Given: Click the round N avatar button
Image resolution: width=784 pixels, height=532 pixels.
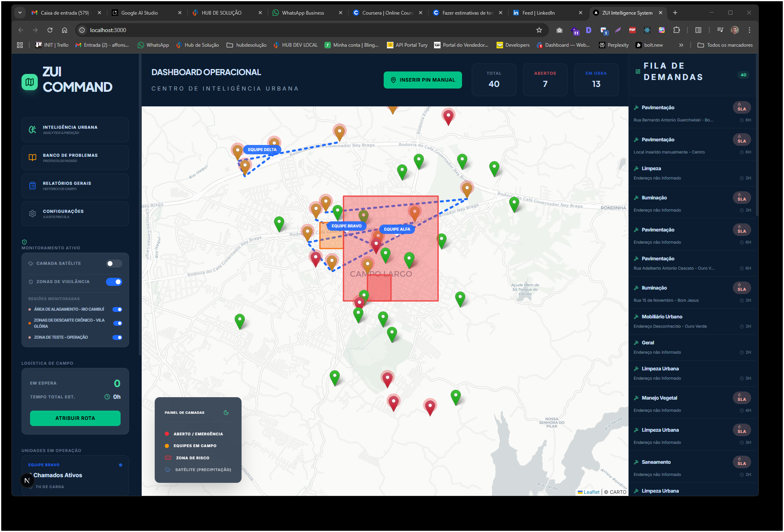Looking at the screenshot, I should tap(27, 480).
